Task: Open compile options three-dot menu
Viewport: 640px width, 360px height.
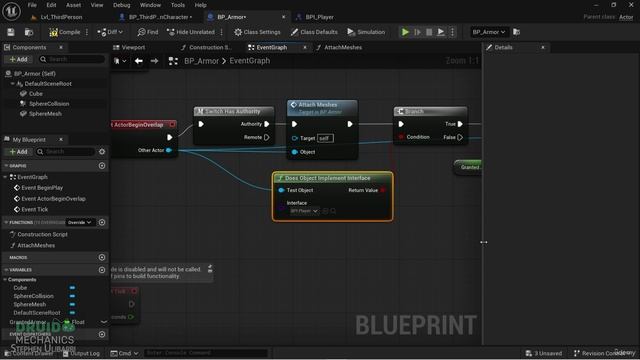Action: click(x=87, y=32)
